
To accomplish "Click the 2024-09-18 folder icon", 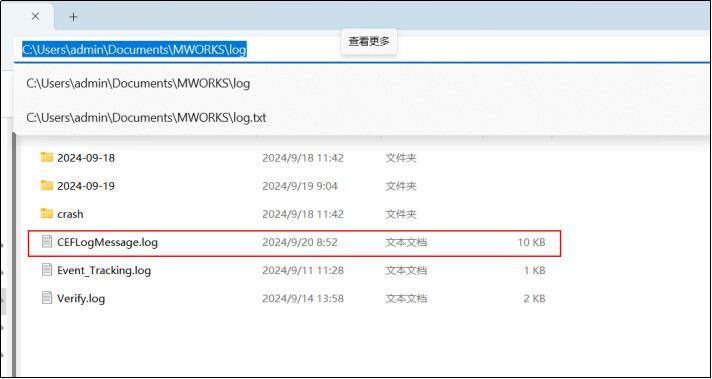I will (x=47, y=158).
